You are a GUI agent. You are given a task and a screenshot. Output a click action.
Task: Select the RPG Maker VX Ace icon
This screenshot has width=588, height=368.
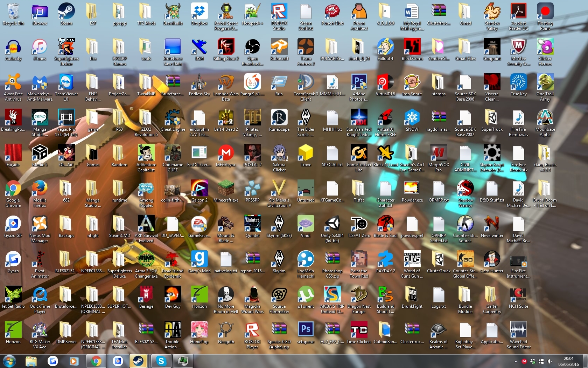tap(40, 335)
